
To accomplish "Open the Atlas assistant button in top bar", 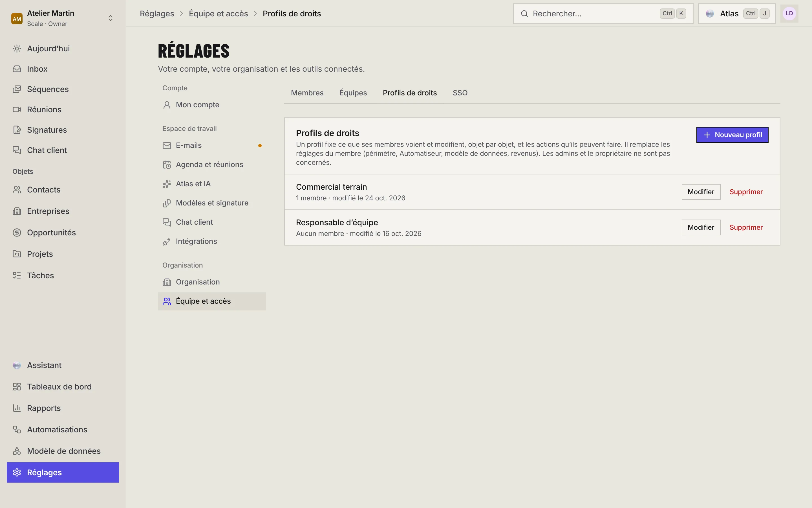I will pyautogui.click(x=736, y=14).
